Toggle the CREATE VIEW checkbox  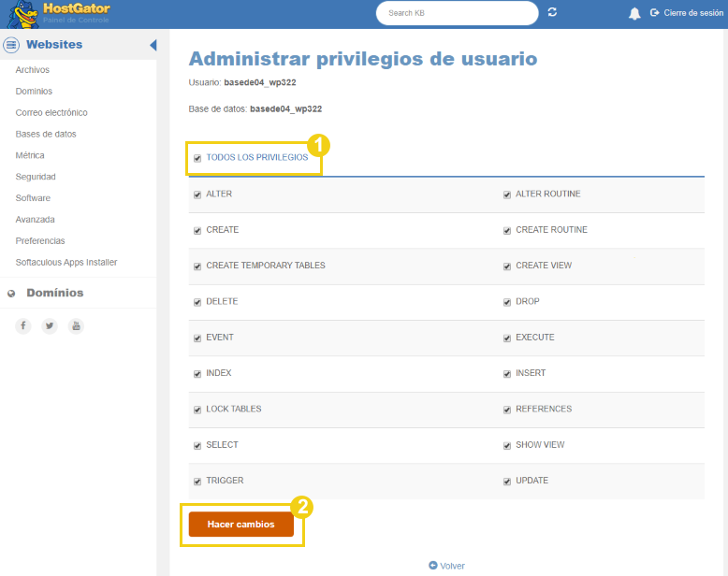point(507,266)
